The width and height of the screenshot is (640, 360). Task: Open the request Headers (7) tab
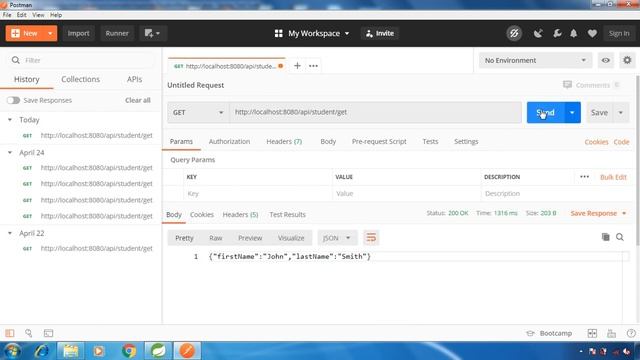(x=284, y=141)
